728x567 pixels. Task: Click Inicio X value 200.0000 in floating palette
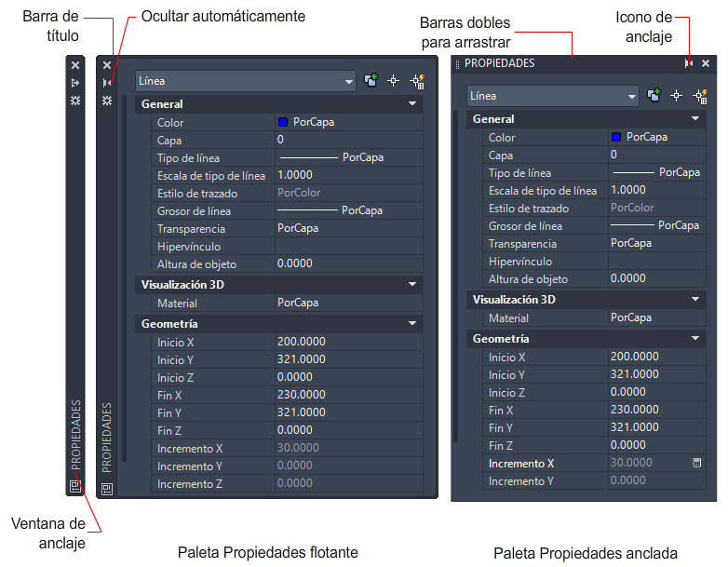coord(349,342)
